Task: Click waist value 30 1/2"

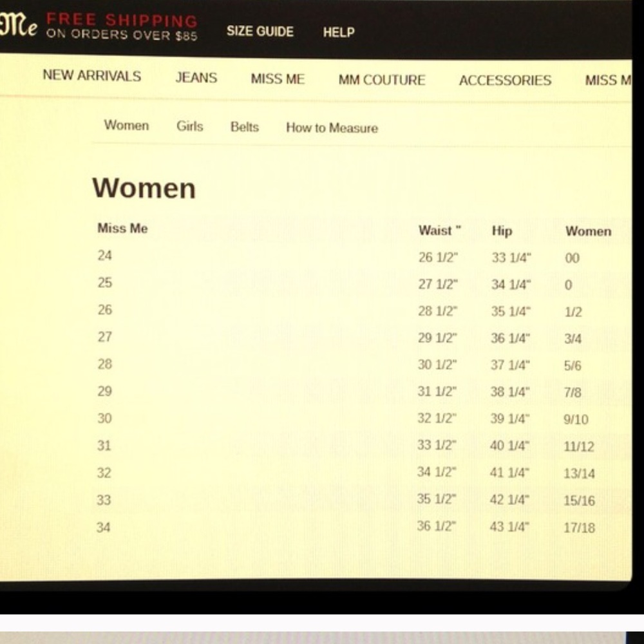Action: pyautogui.click(x=437, y=365)
